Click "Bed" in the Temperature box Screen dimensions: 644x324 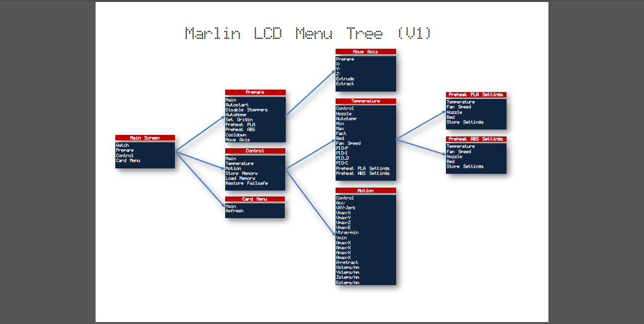click(340, 138)
